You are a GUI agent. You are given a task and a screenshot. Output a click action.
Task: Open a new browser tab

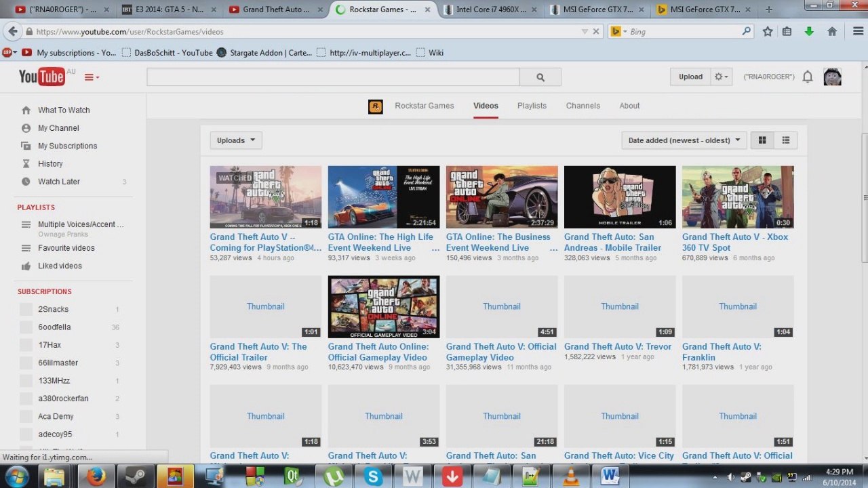[x=769, y=9]
